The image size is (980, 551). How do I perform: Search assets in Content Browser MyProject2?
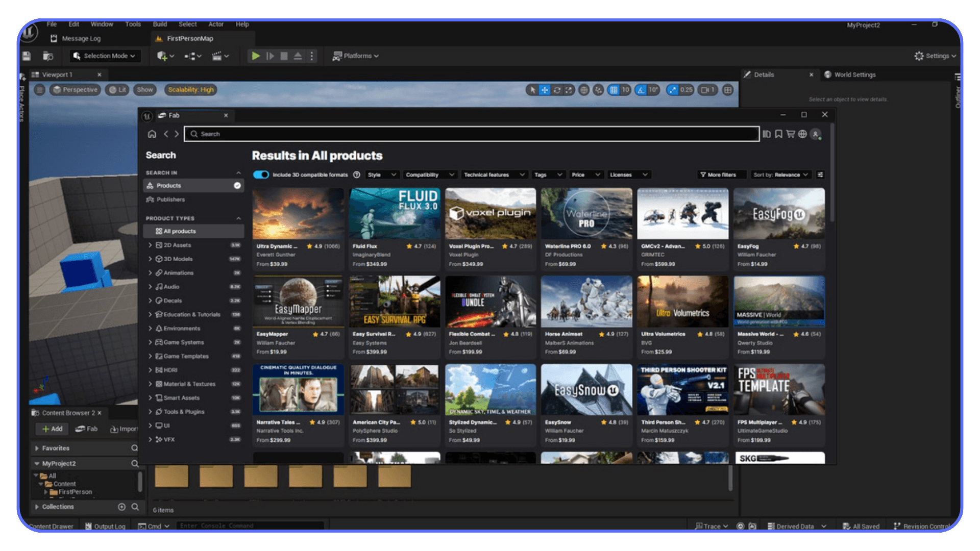[135, 463]
